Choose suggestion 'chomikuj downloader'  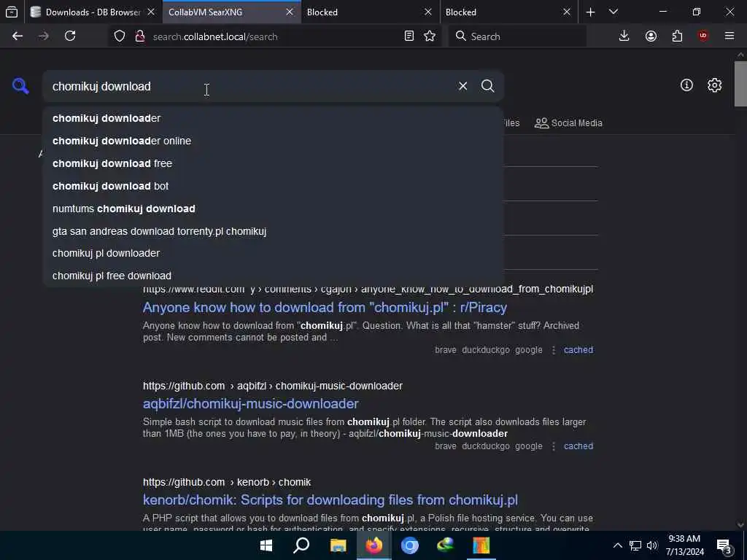273,118
